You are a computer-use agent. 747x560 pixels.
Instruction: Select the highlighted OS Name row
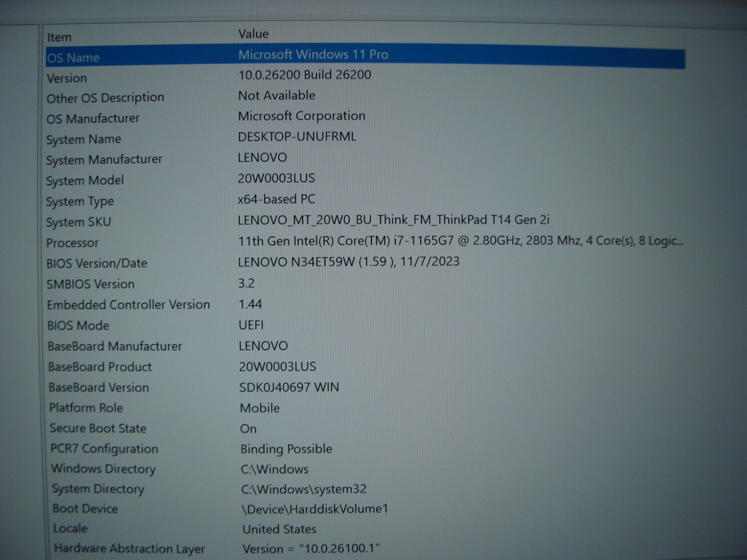(365, 56)
